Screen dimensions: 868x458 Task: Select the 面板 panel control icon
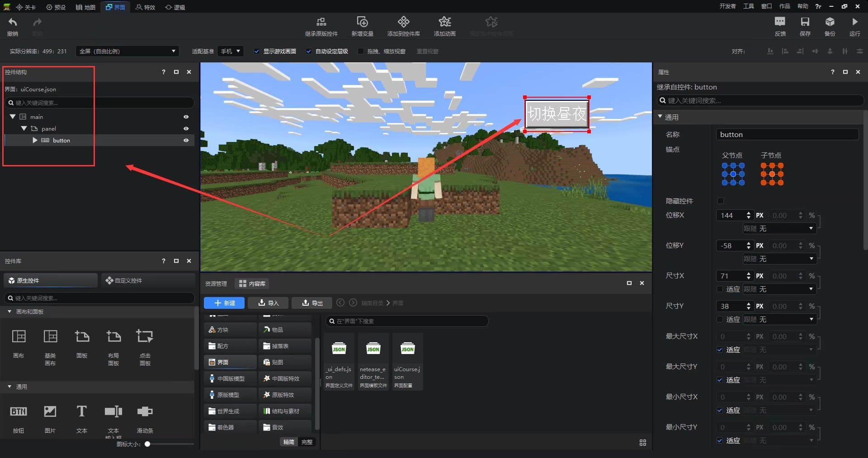point(82,336)
